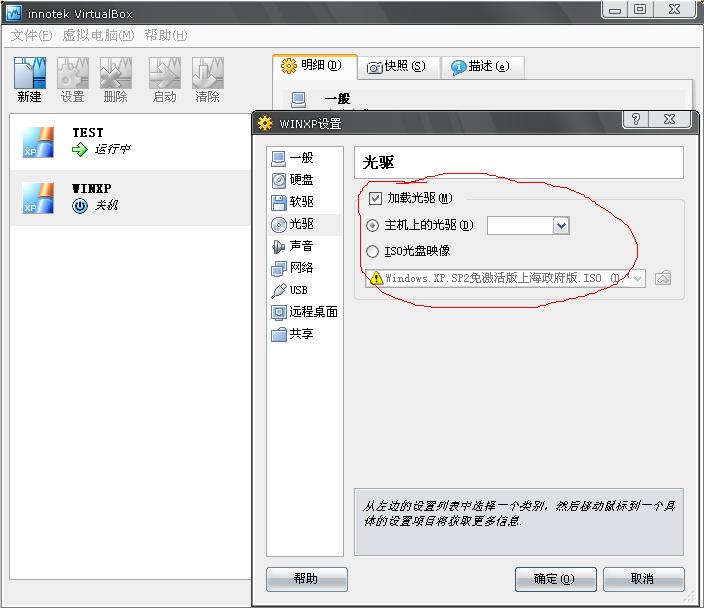Viewport: 704px width, 608px height.
Task: Open 软驱 (Floppy) settings category
Action: [304, 202]
